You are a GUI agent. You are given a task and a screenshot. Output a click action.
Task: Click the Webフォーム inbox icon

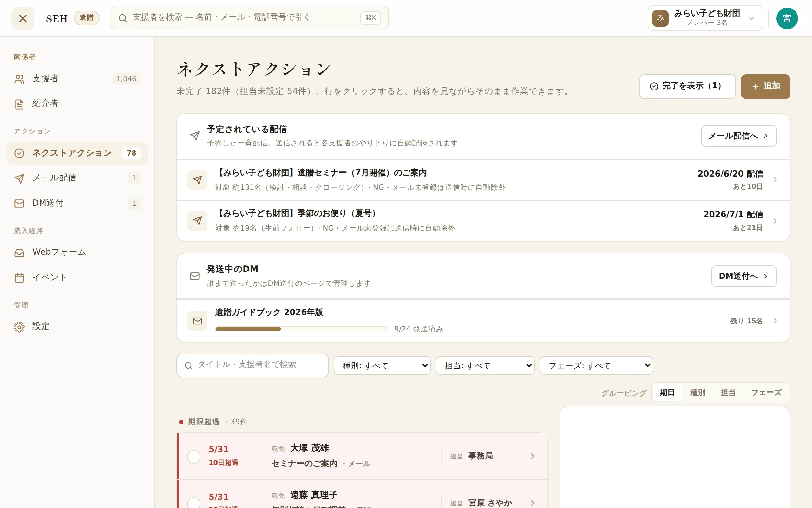[x=19, y=253]
